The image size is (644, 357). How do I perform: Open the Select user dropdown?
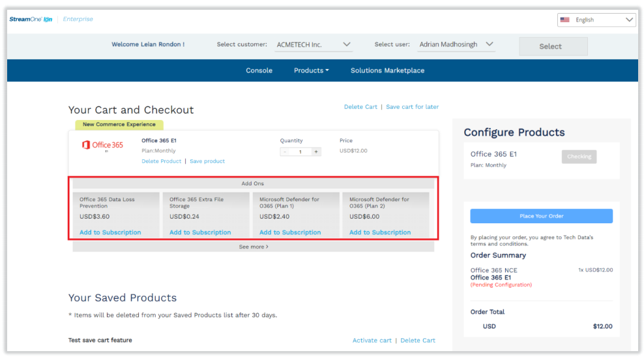click(x=456, y=44)
